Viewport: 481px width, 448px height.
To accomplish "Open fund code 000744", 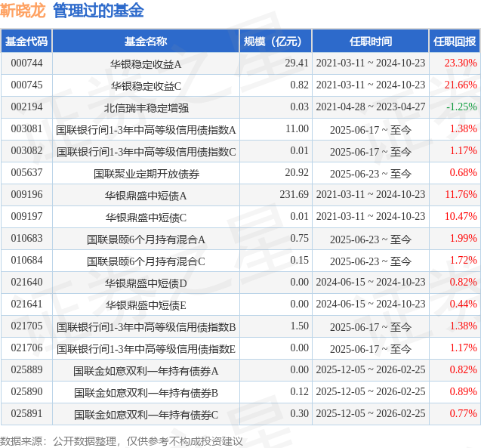I will 26,63.
